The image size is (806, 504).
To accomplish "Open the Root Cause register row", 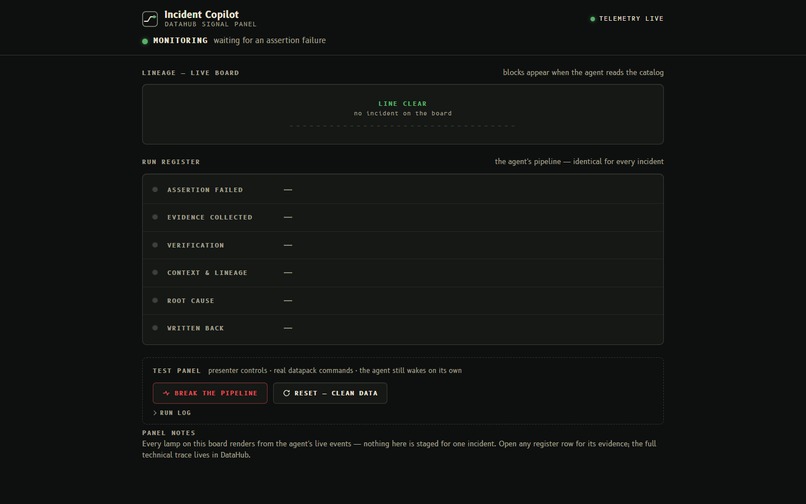I will 402,300.
